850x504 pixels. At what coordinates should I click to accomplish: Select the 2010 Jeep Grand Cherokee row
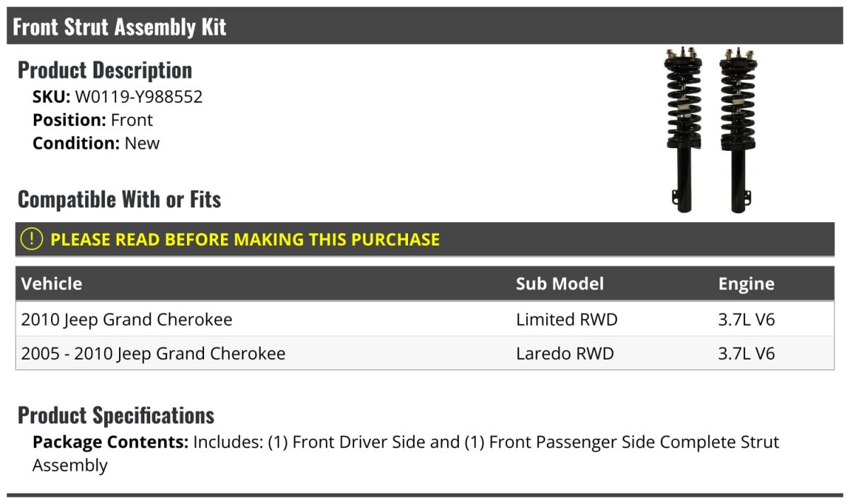(127, 319)
